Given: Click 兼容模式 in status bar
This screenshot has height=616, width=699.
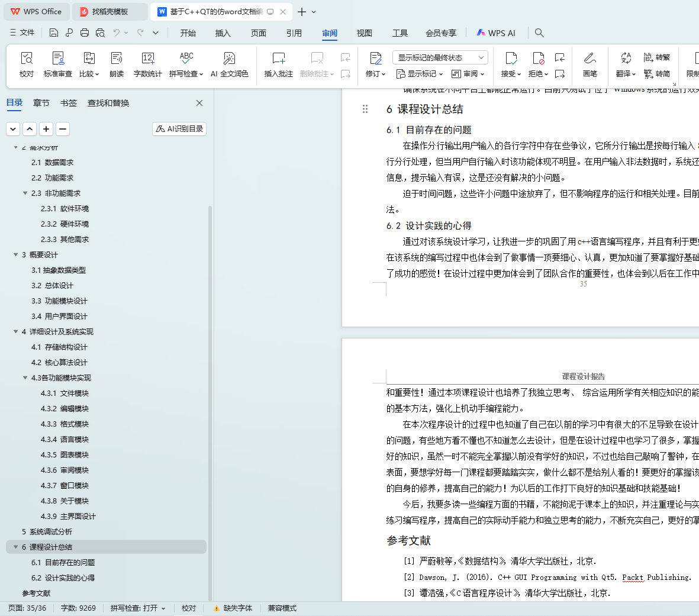Looking at the screenshot, I should [282, 608].
